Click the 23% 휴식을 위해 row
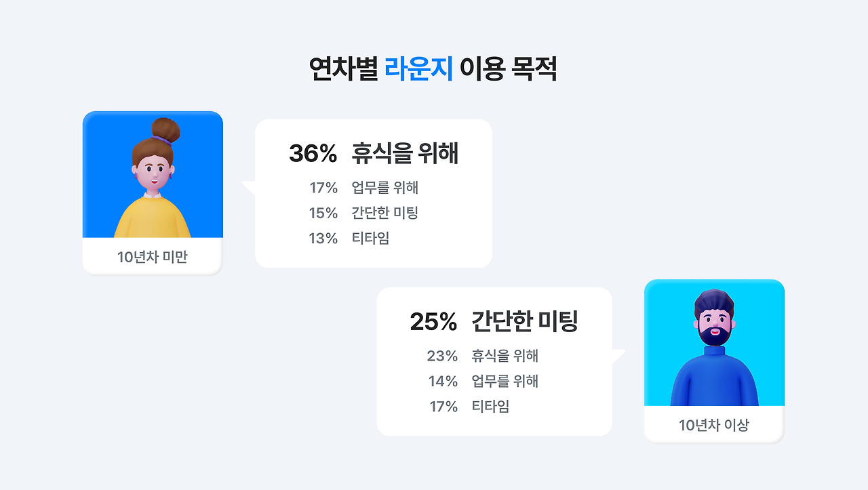The width and height of the screenshot is (868, 490). pos(483,356)
